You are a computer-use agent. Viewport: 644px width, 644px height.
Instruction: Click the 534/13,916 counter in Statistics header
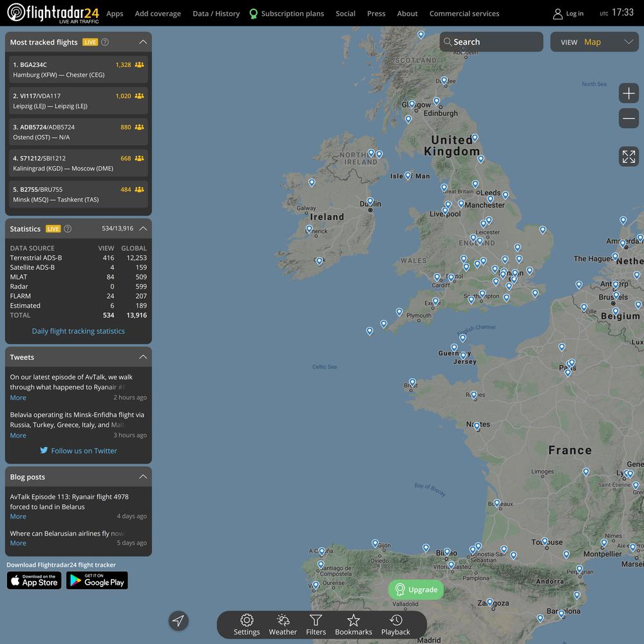pyautogui.click(x=117, y=229)
